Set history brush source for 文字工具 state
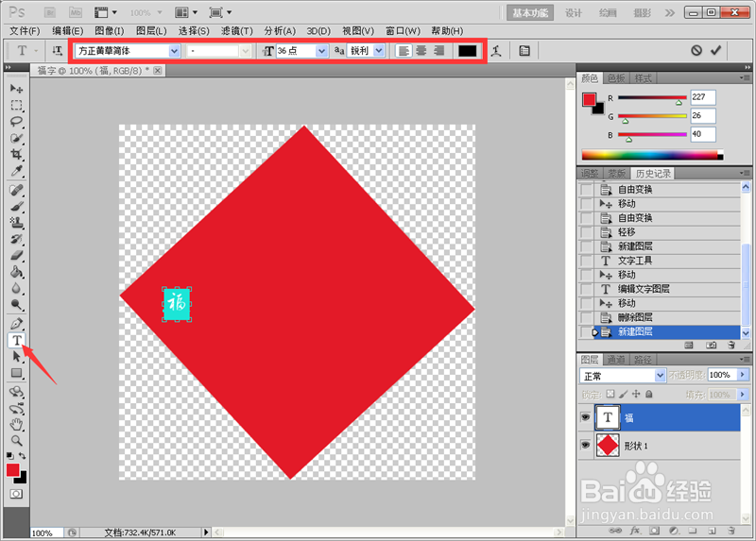The height and width of the screenshot is (541, 756). 586,261
